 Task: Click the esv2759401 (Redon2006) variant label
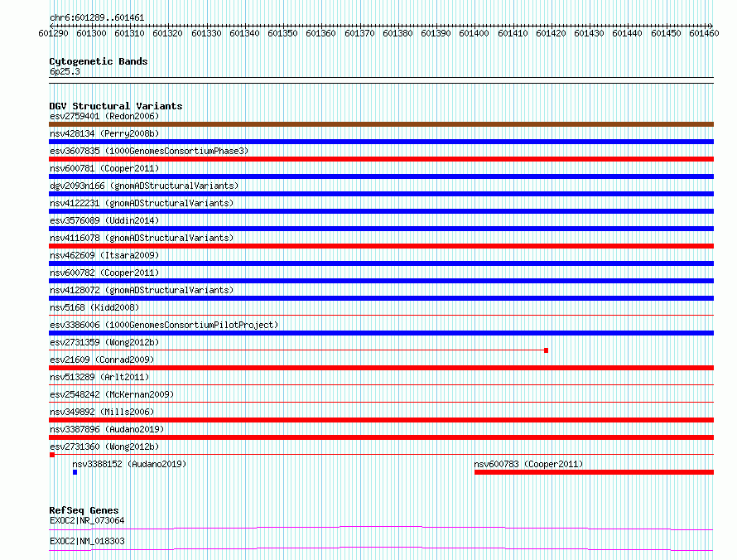pos(104,116)
